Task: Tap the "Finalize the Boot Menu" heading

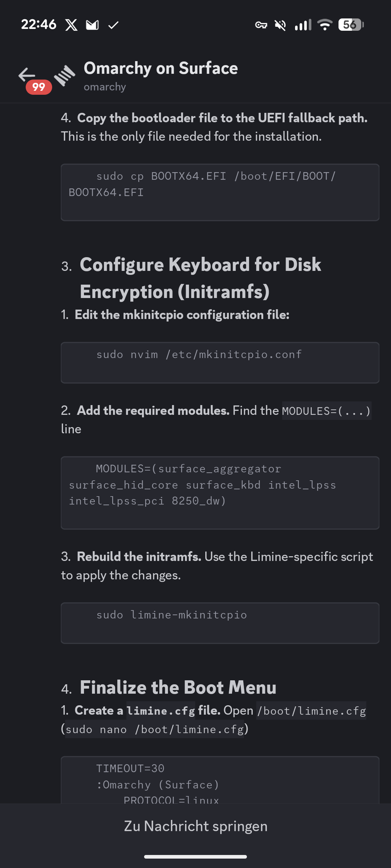Action: pos(178,688)
